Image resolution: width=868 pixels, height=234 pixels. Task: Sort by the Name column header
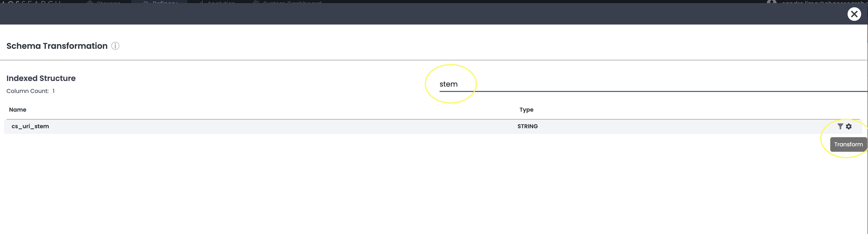point(18,110)
